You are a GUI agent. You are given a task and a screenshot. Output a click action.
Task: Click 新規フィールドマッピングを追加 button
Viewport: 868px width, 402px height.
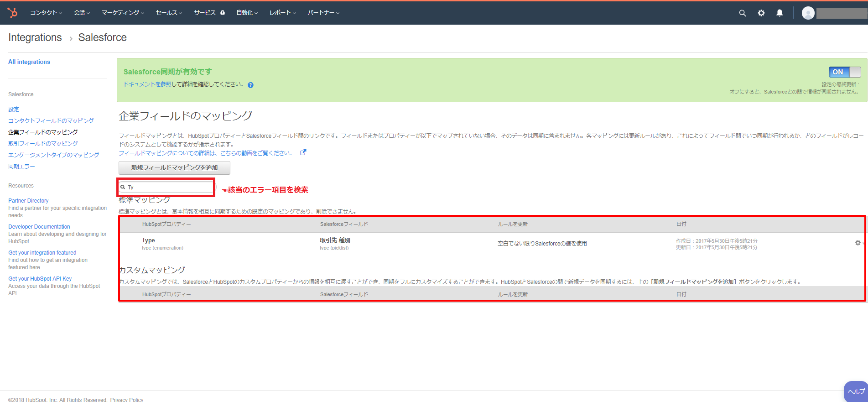pos(174,167)
